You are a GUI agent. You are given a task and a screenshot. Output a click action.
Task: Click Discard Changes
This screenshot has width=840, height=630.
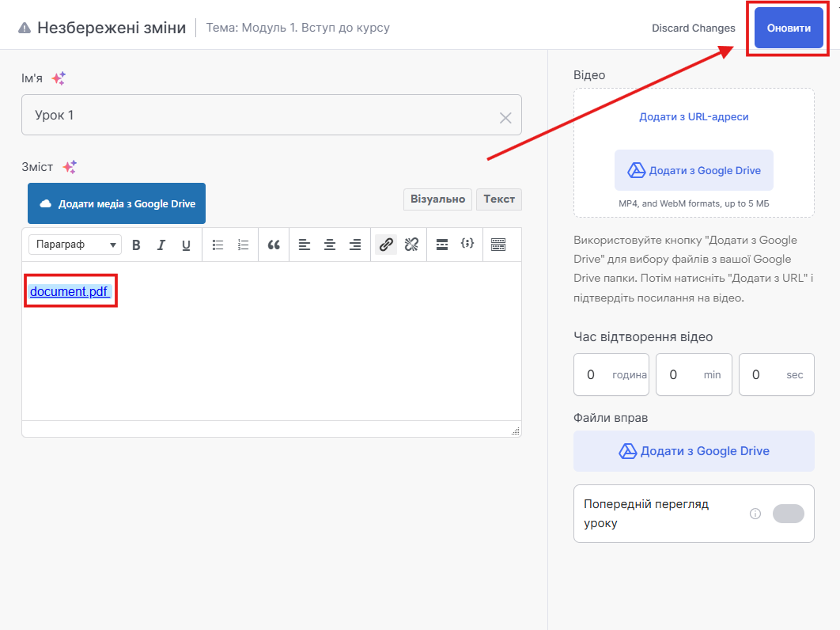tap(693, 28)
